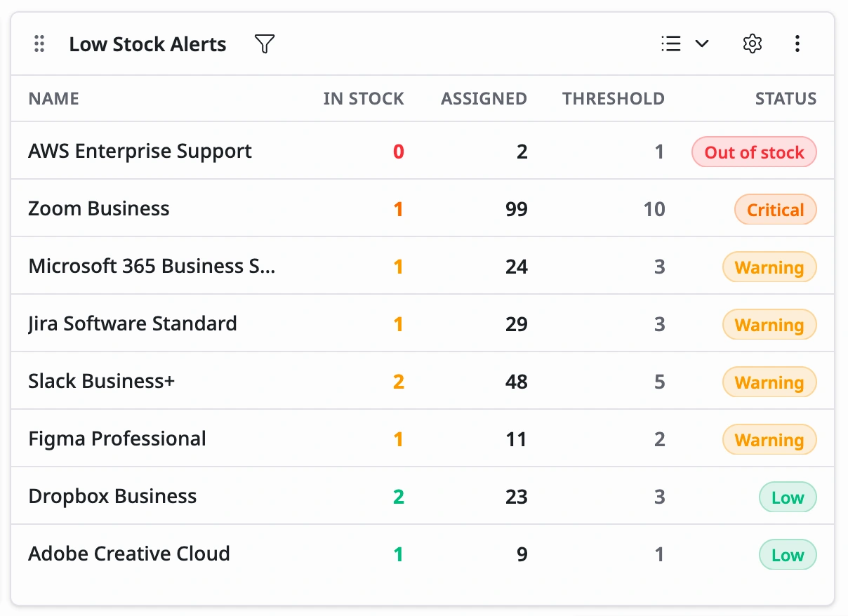Select the AWS Enterprise Support name
This screenshot has height=616, width=848.
click(x=140, y=151)
